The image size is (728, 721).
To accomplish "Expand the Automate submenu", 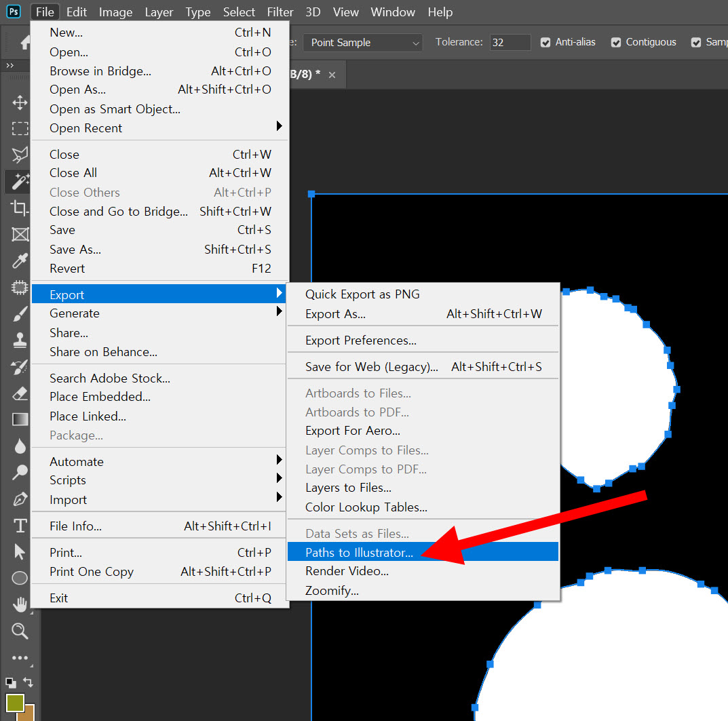I will click(x=160, y=461).
